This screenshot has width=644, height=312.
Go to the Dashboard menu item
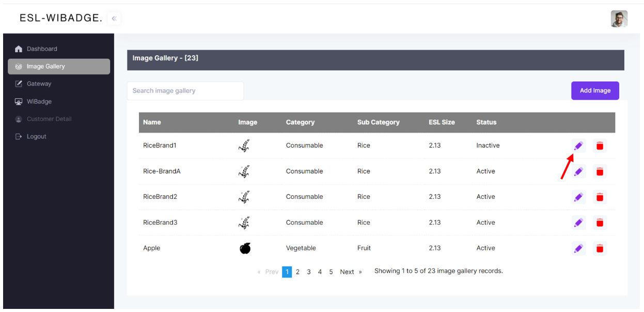pyautogui.click(x=42, y=49)
